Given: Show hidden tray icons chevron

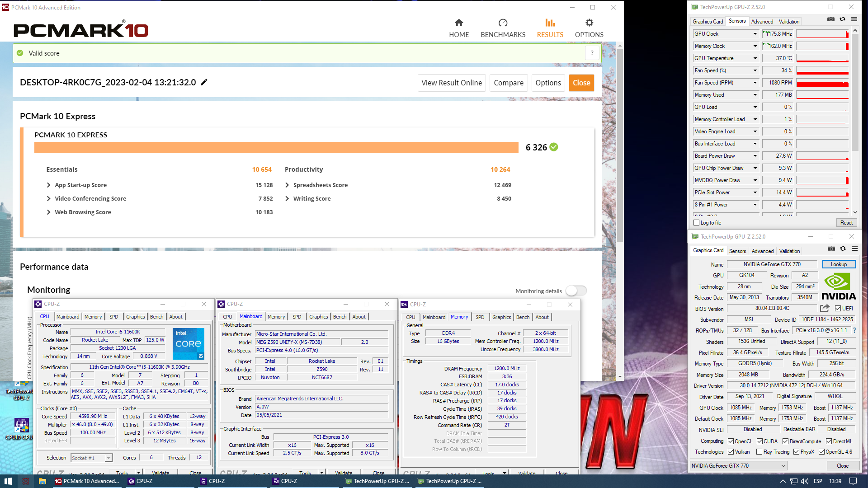Looking at the screenshot, I should coord(783,481).
